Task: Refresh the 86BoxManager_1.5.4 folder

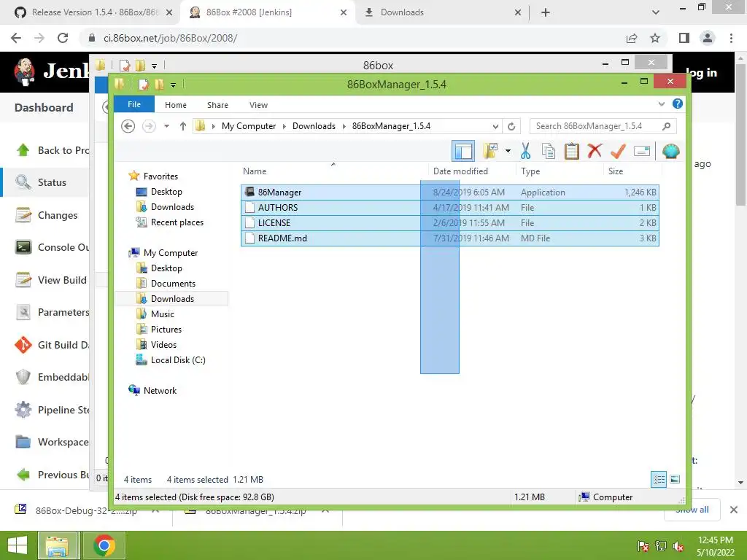Action: [x=511, y=126]
